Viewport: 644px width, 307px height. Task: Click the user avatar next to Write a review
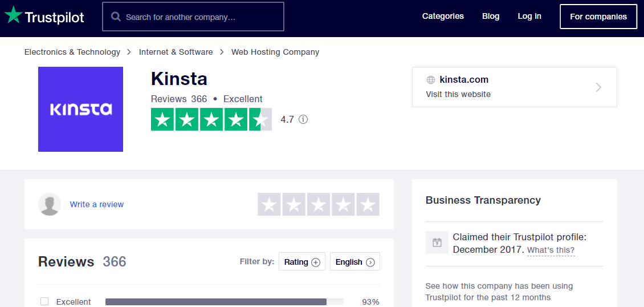pyautogui.click(x=50, y=204)
